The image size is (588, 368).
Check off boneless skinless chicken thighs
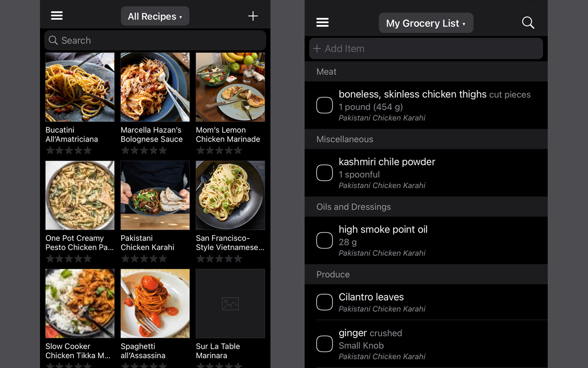coord(324,105)
